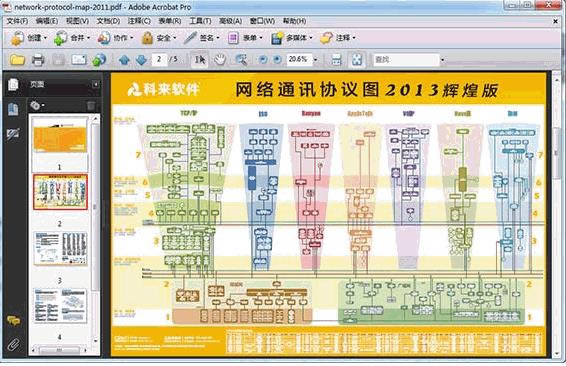Open the comments panel speech bubble icon

[x=13, y=321]
